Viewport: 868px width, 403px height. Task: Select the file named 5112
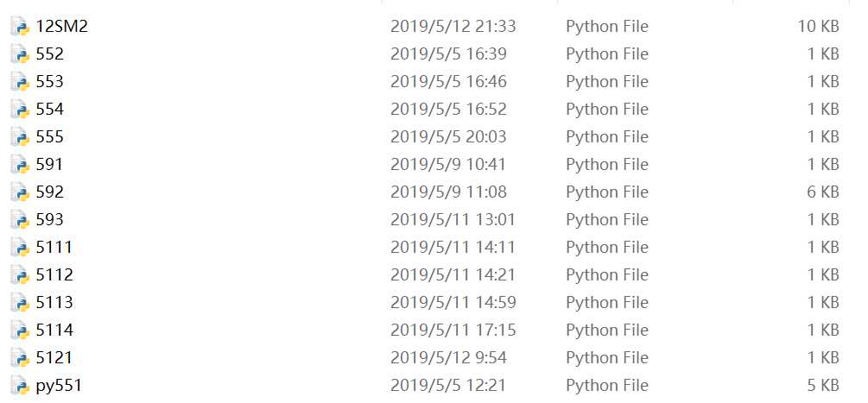(x=54, y=275)
